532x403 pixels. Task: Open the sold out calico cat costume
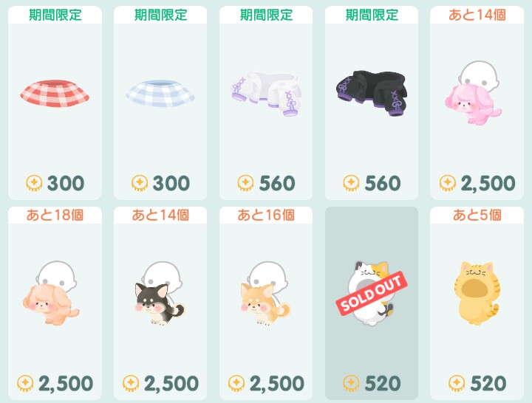372,294
